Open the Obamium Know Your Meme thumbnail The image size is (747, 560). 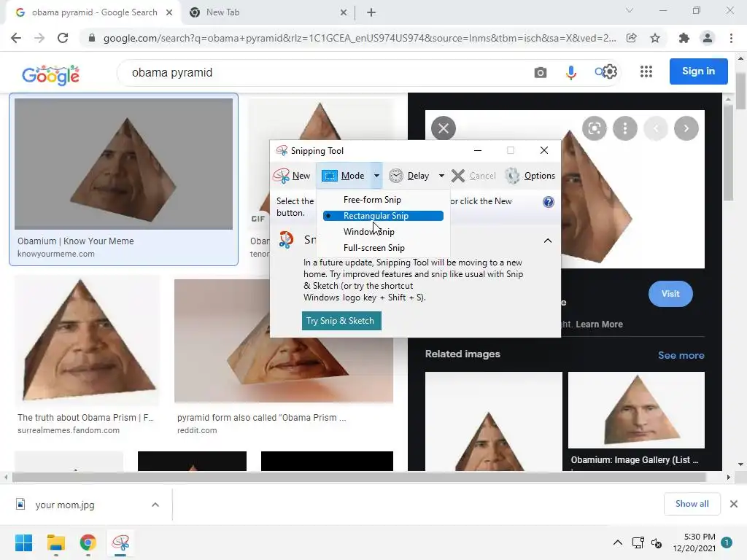coord(123,164)
